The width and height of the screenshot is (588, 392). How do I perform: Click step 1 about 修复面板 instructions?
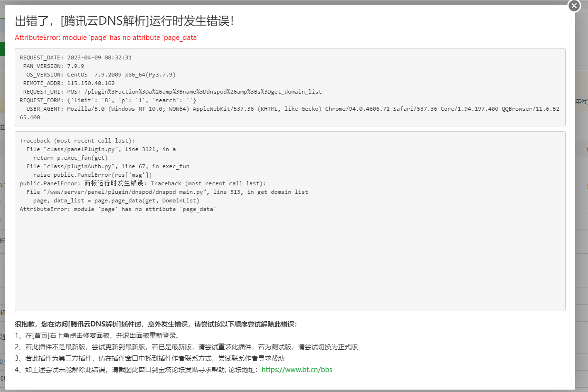click(x=97, y=335)
